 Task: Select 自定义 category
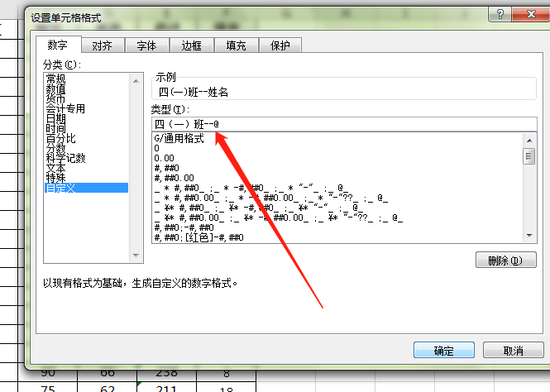(x=86, y=188)
